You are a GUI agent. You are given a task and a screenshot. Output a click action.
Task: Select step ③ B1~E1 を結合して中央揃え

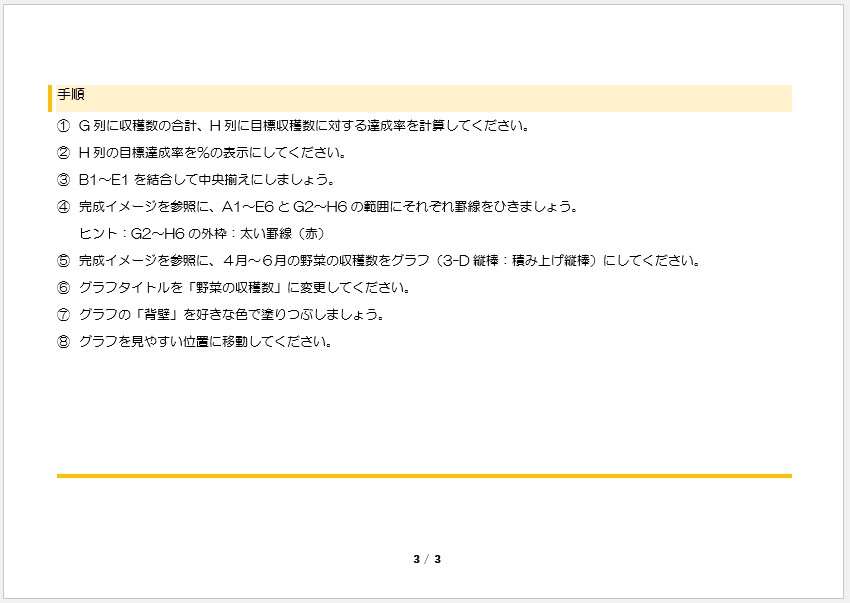196,179
